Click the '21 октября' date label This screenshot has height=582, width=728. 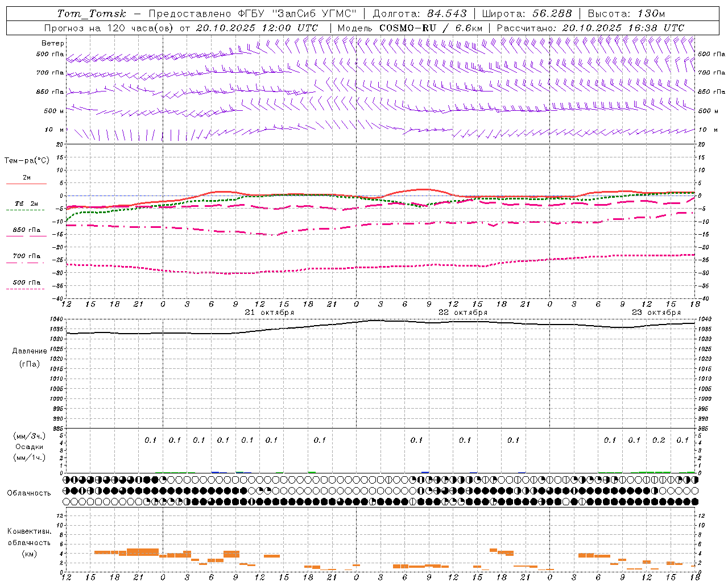(270, 313)
